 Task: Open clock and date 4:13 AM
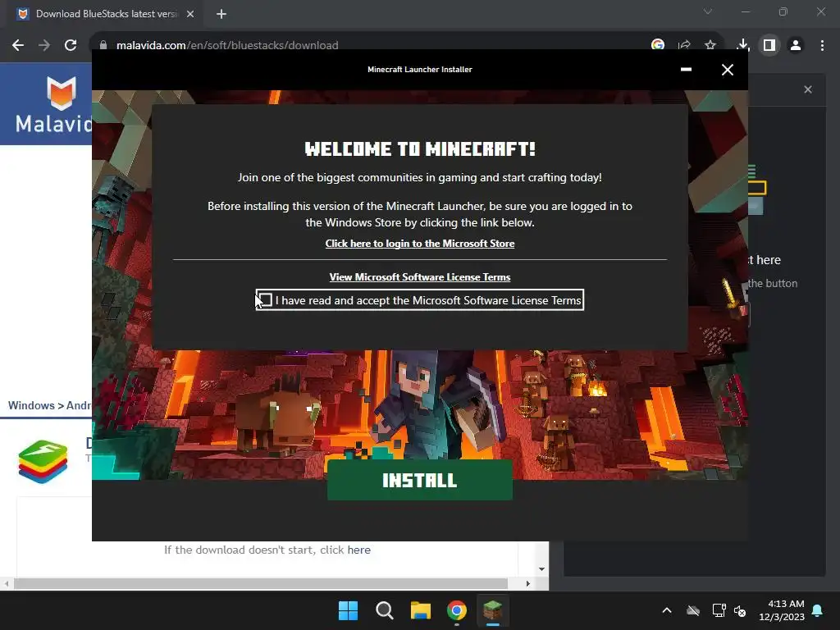[782, 610]
